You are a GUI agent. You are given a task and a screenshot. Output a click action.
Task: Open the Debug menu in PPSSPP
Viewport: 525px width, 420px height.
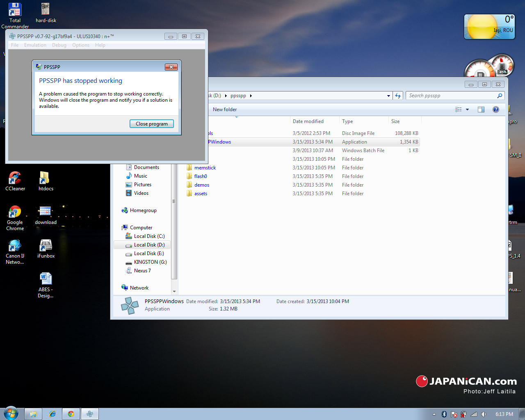tap(59, 45)
